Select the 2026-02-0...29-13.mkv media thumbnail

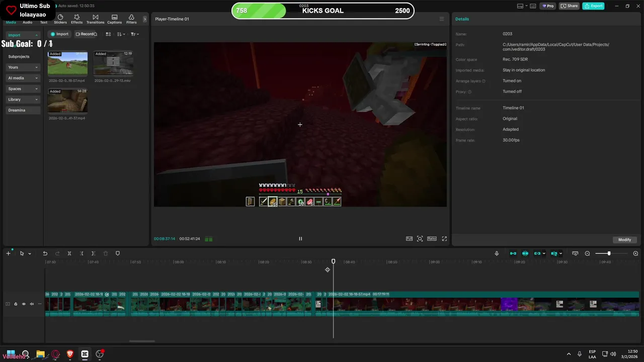[x=113, y=63]
